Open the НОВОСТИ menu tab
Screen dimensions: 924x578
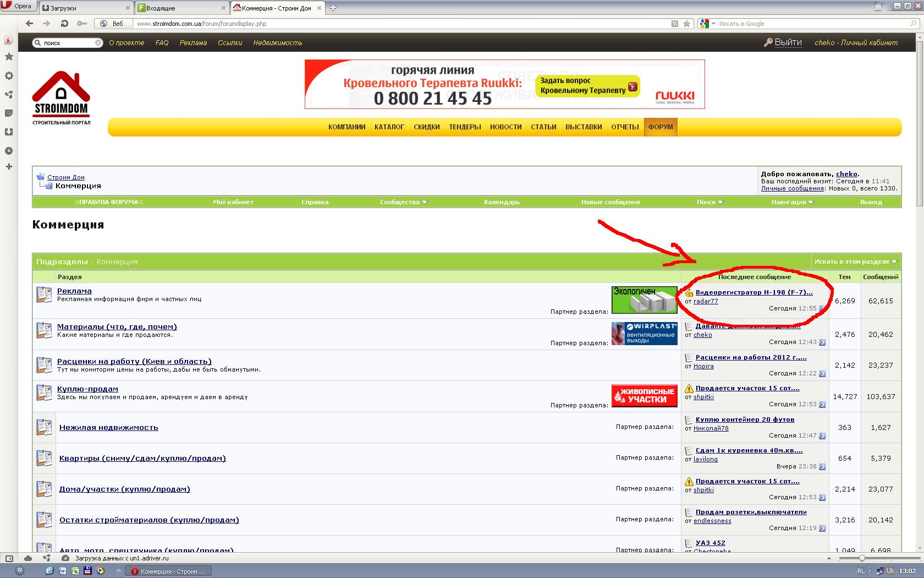(x=506, y=127)
